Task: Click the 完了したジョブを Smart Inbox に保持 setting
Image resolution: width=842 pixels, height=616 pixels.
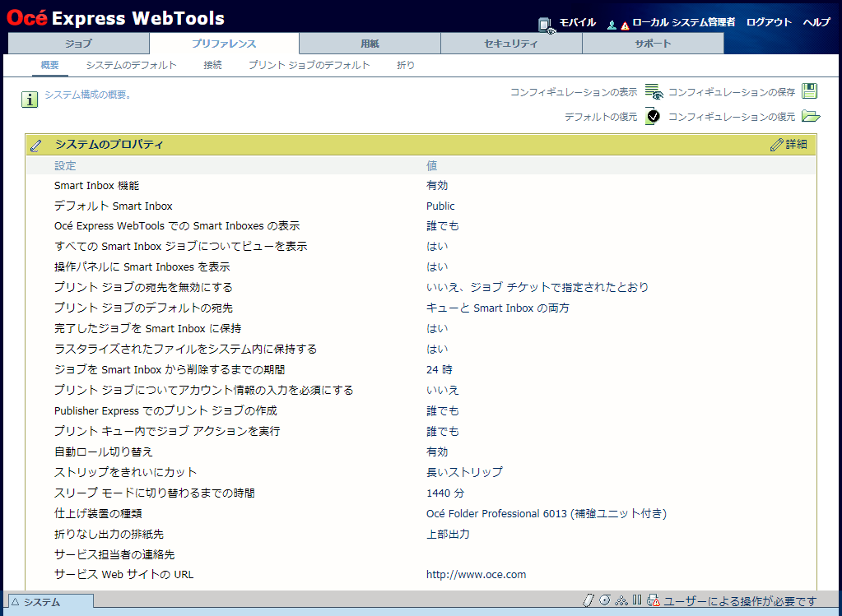Action: (x=147, y=329)
